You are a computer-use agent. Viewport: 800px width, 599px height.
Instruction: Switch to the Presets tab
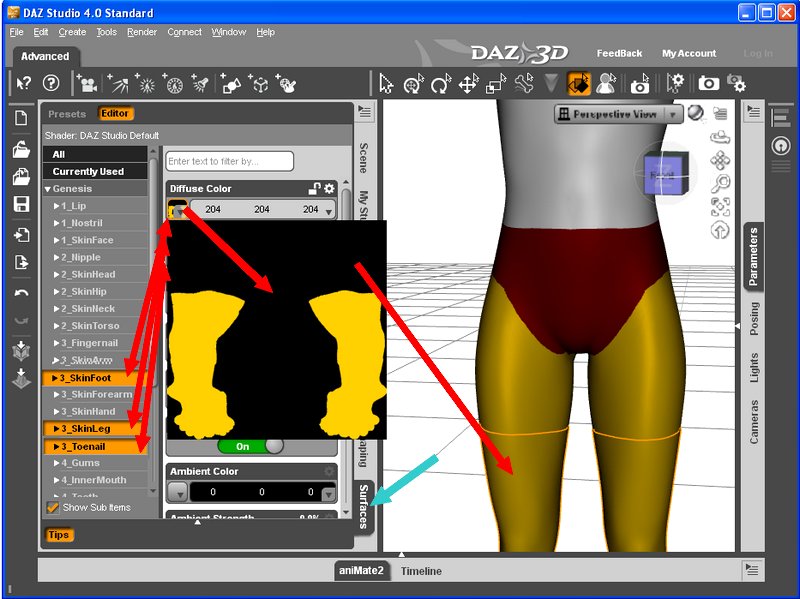tap(67, 114)
